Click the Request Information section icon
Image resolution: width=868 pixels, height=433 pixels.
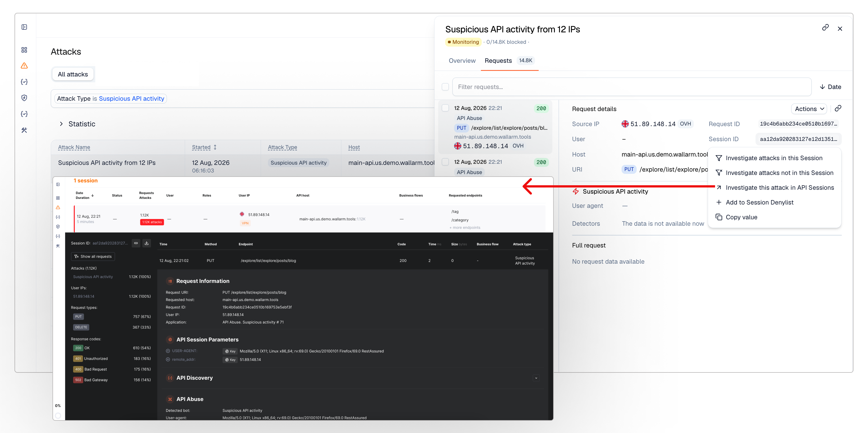(x=170, y=281)
